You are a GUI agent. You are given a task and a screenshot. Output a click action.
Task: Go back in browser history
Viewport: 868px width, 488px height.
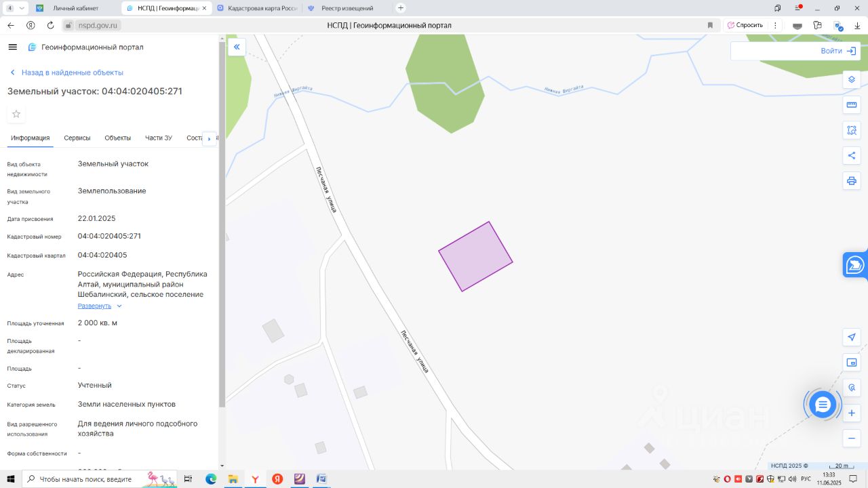coord(11,25)
